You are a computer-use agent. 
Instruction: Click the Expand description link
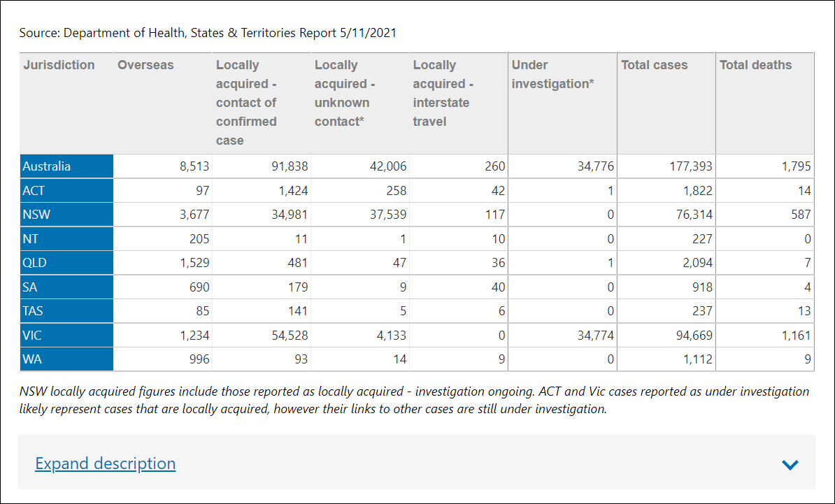click(105, 463)
